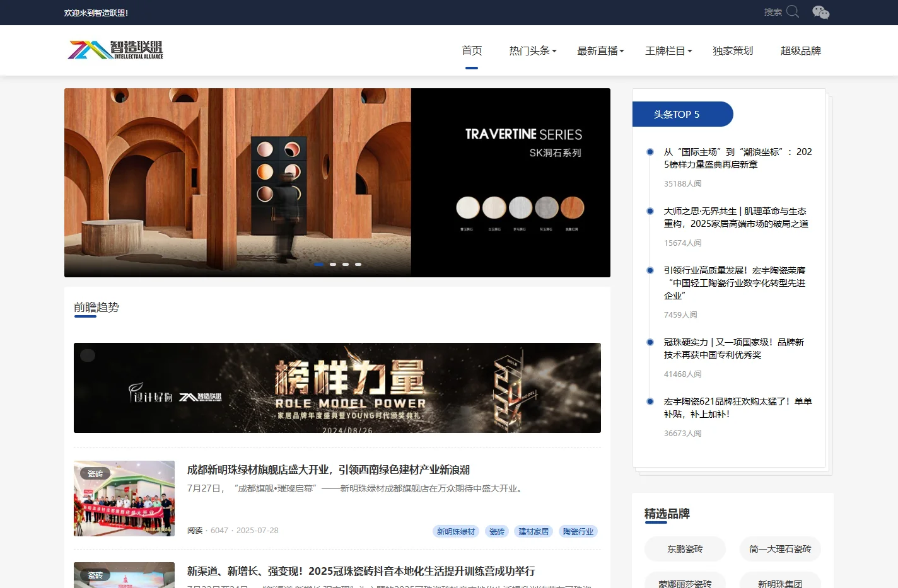The height and width of the screenshot is (588, 898).
Task: Expand the 热门头条 dropdown menu
Action: click(x=533, y=50)
